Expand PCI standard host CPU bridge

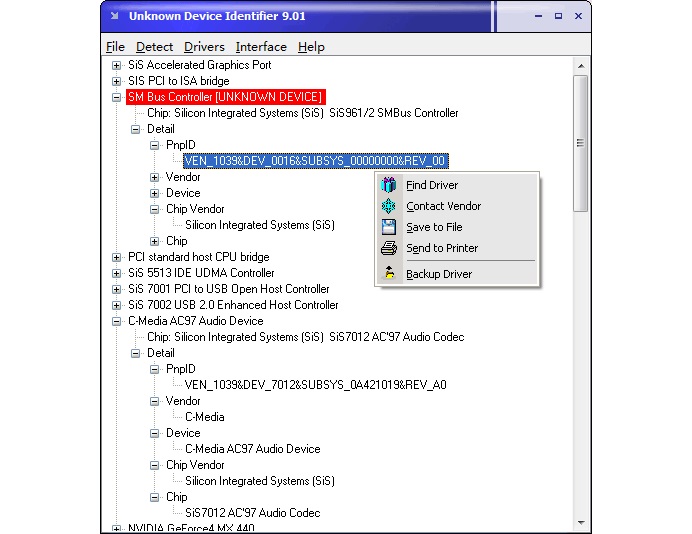tap(116, 257)
